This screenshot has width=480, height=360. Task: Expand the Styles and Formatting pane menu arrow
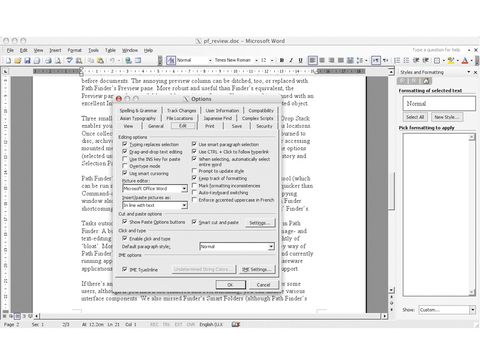(x=469, y=72)
